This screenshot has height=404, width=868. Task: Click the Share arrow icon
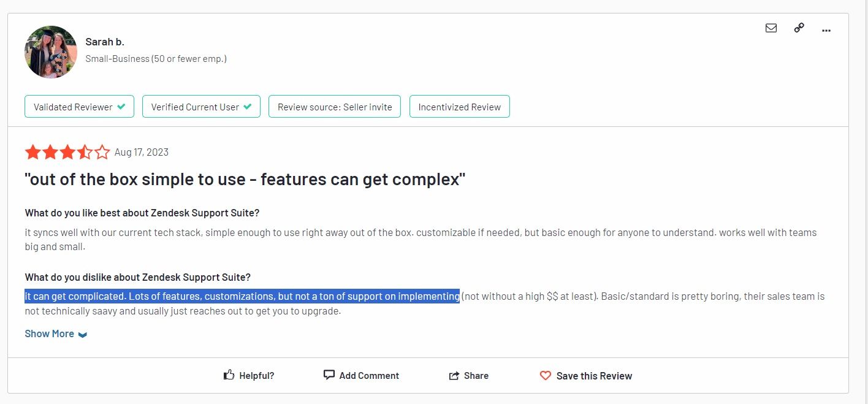[x=454, y=376]
